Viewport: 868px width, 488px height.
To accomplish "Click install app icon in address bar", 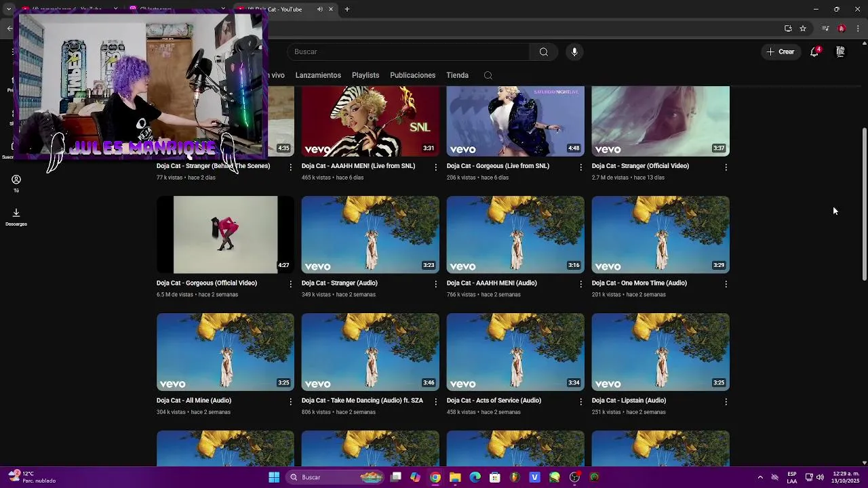I will (788, 28).
